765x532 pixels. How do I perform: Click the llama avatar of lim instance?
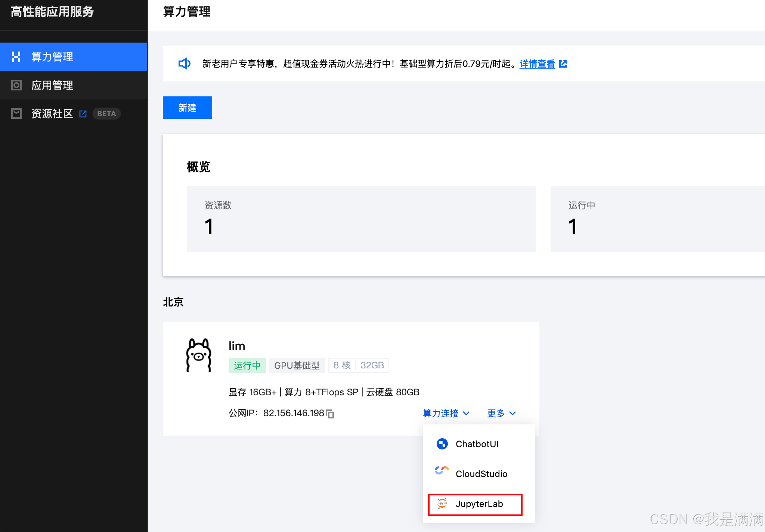[199, 355]
